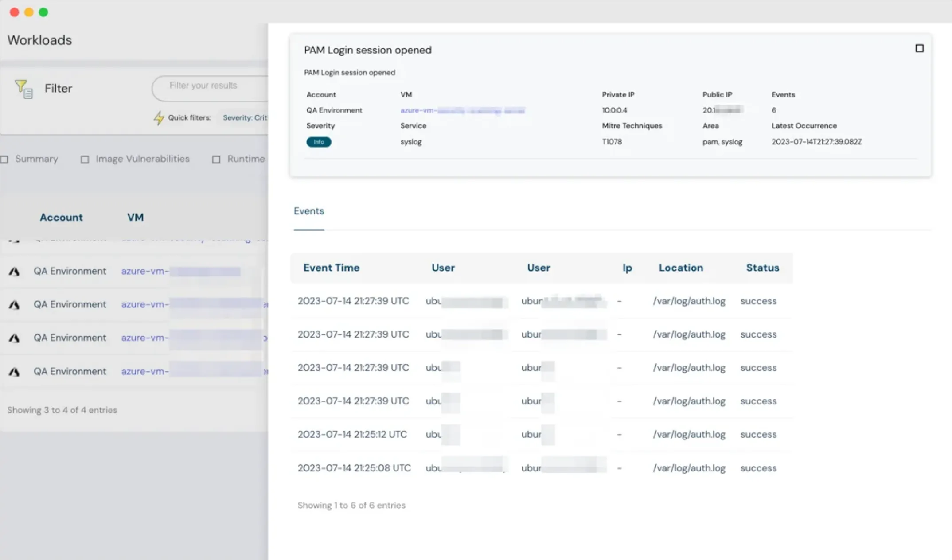Click the PAM Login session opened title
The height and width of the screenshot is (560, 952).
coord(367,50)
